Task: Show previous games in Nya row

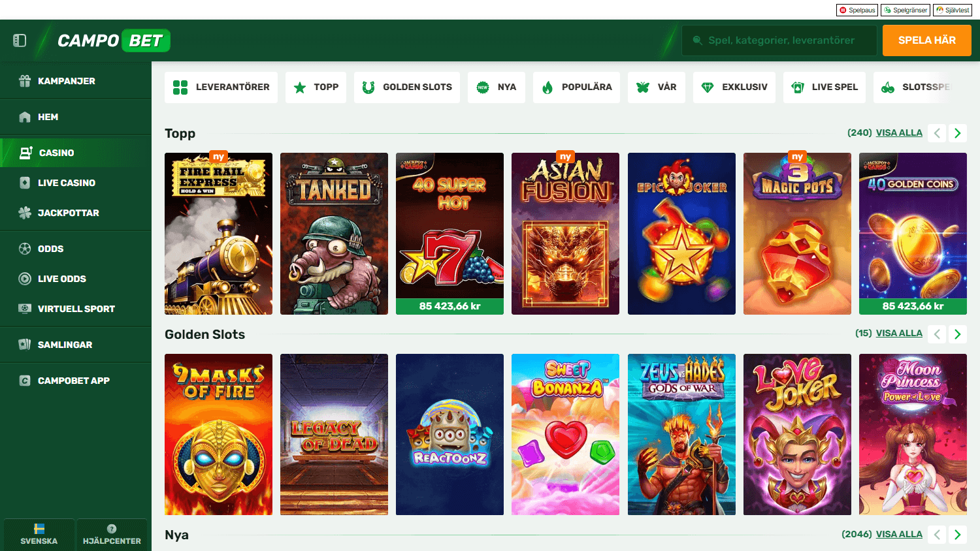Action: pos(937,535)
